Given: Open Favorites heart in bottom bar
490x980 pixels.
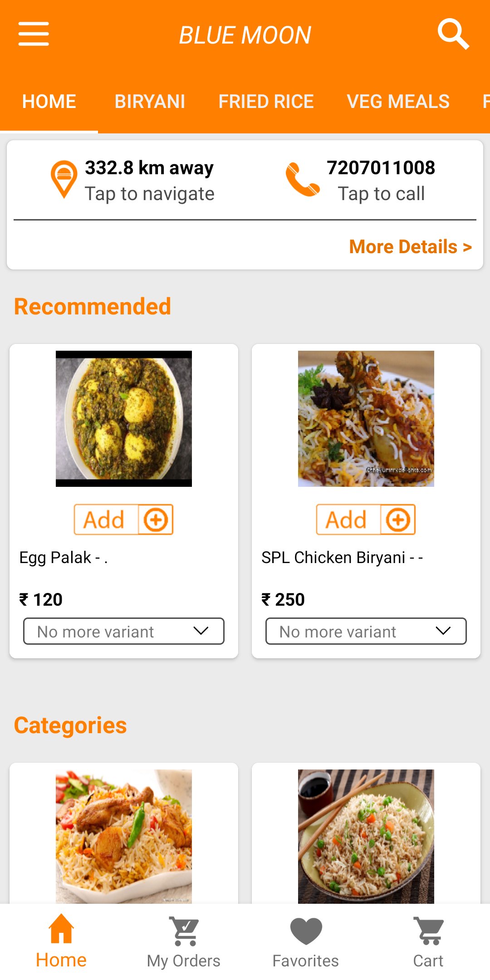Looking at the screenshot, I should pos(306,941).
